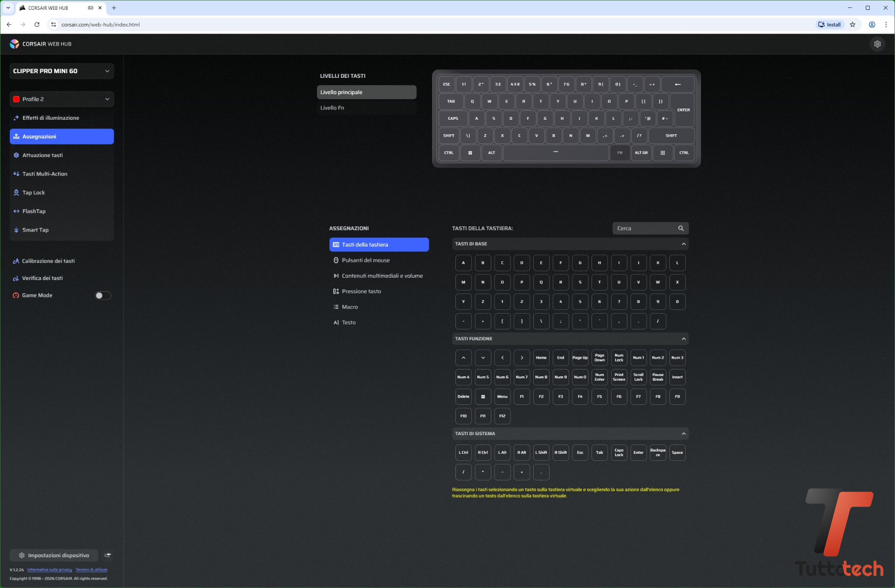
Task: Choose the Num Lock key
Action: (x=619, y=358)
